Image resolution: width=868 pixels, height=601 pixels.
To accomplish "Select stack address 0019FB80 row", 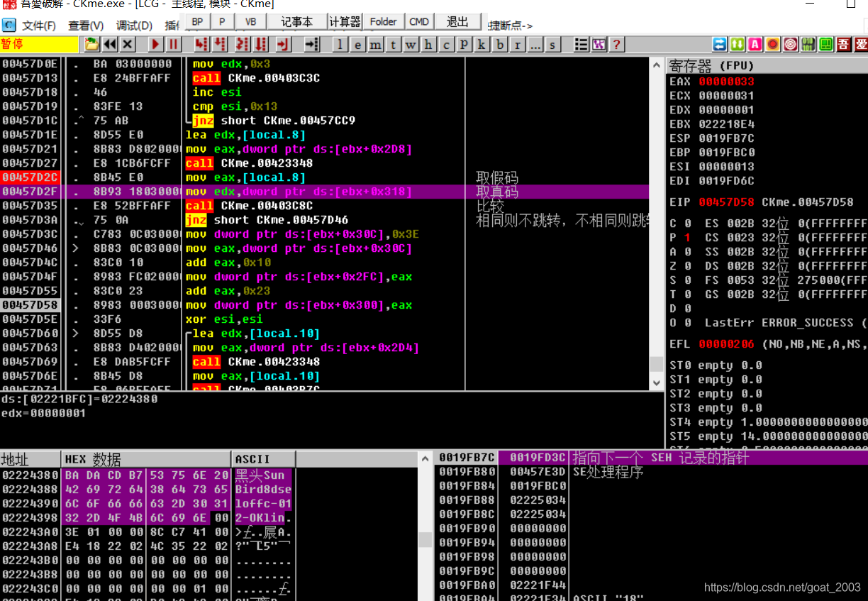I will pos(651,472).
